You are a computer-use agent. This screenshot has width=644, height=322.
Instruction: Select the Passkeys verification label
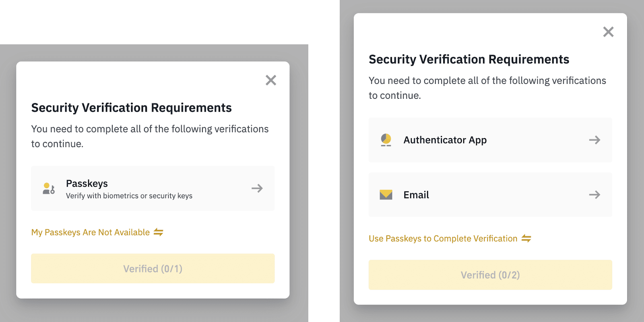pos(87,183)
